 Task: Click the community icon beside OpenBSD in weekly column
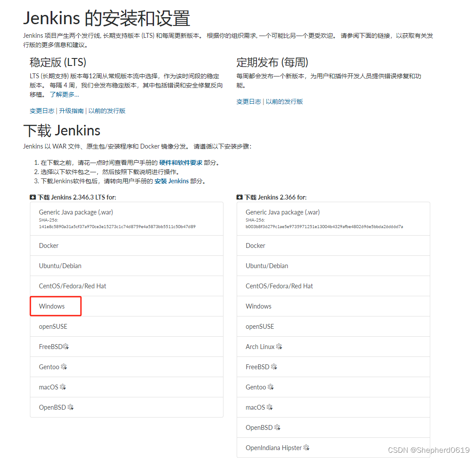277,427
